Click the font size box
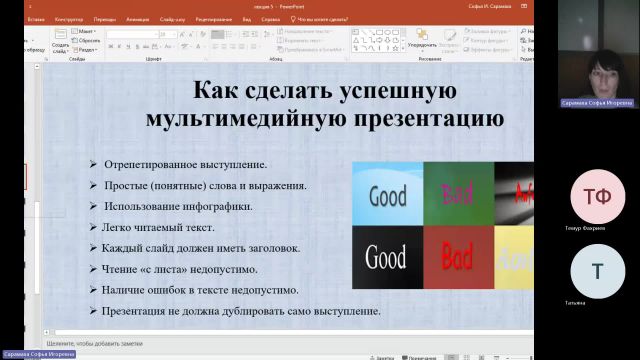This screenshot has width=640, height=360. [167, 35]
